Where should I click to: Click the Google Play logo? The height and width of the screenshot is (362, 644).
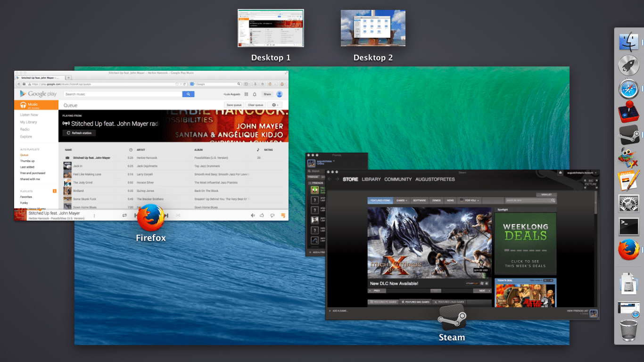point(38,94)
